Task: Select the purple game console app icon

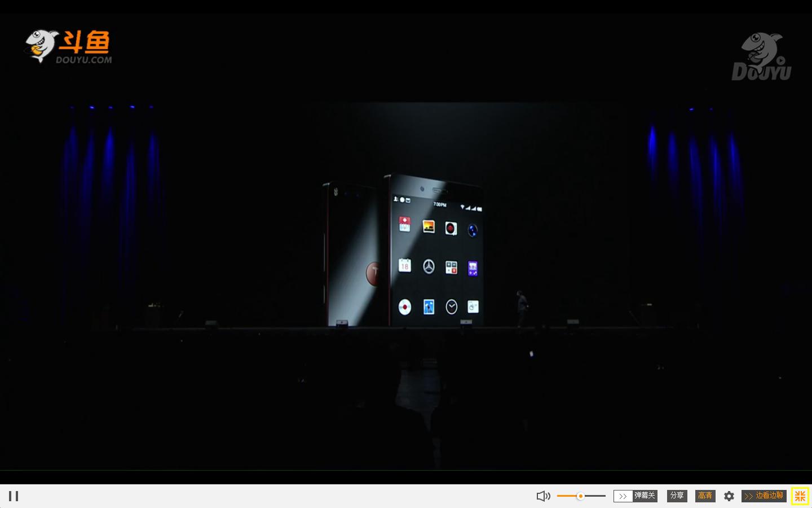Action: click(x=473, y=269)
